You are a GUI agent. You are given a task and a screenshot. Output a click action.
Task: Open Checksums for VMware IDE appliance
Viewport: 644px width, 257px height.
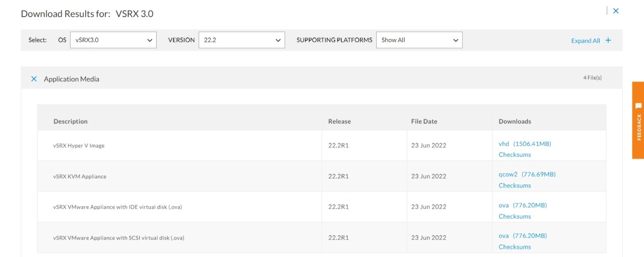pos(515,216)
